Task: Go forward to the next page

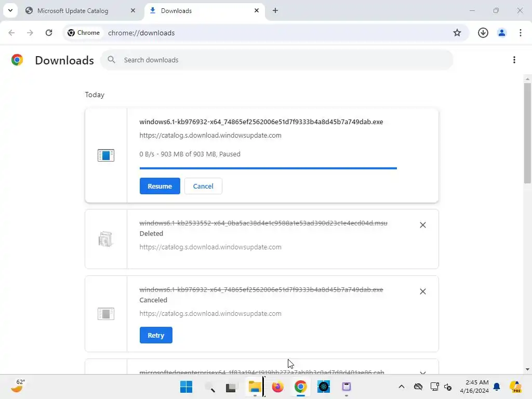Action: click(30, 33)
